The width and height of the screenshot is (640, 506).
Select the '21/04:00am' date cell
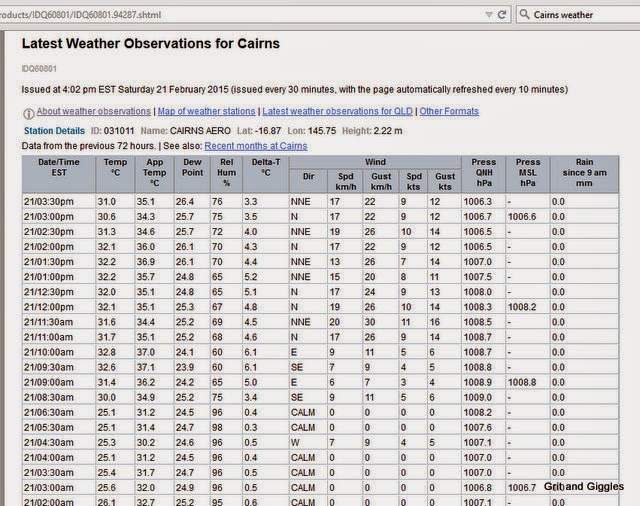pyautogui.click(x=59, y=458)
